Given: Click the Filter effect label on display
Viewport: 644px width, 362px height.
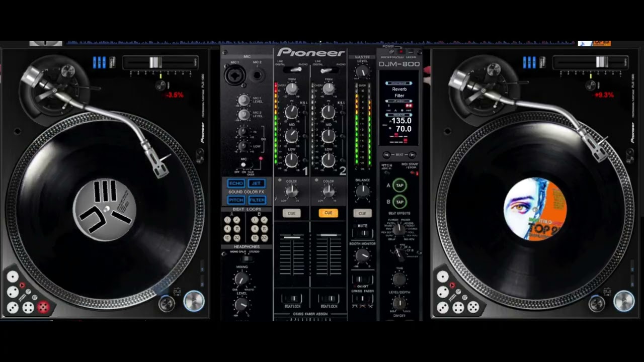Looking at the screenshot, I should point(399,96).
